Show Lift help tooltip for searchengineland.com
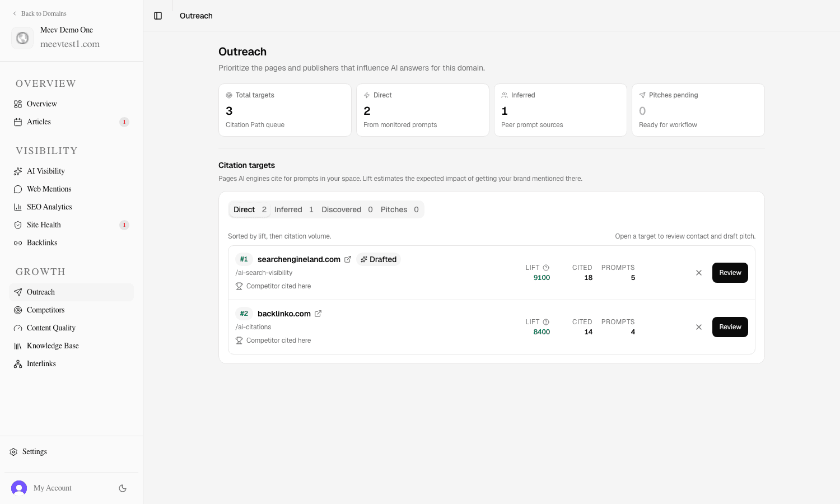840x504 pixels. click(x=546, y=268)
